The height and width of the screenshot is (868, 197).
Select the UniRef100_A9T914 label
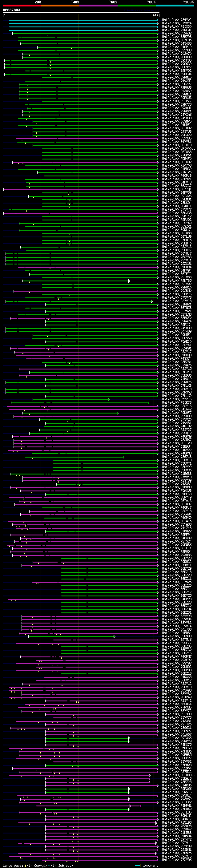[176, 843]
